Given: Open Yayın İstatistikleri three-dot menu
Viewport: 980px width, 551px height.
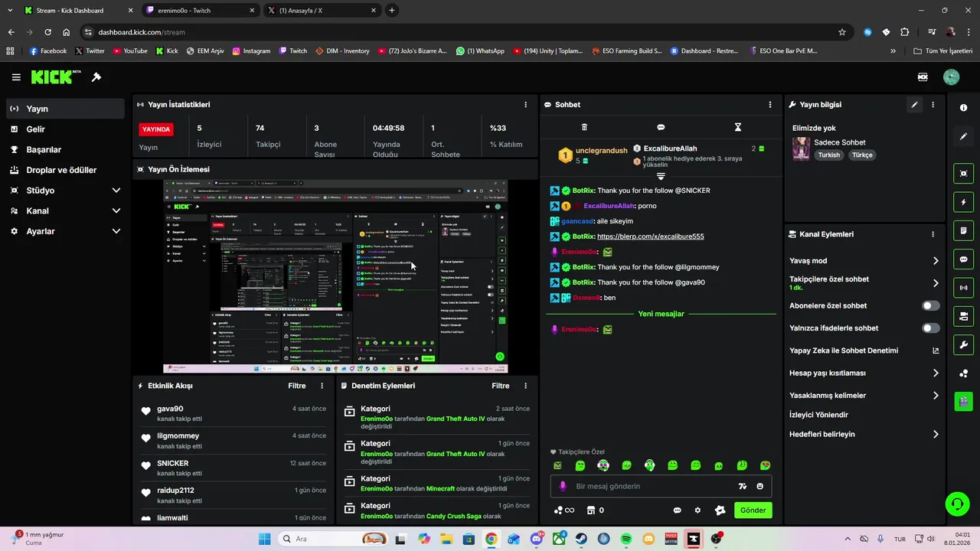Looking at the screenshot, I should click(525, 105).
